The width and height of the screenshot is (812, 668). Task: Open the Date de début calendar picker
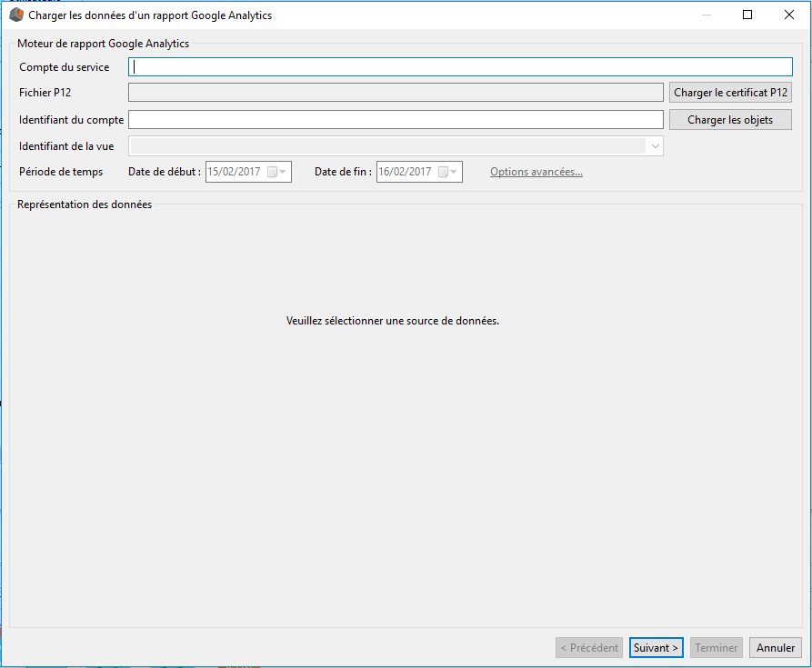pyautogui.click(x=276, y=172)
